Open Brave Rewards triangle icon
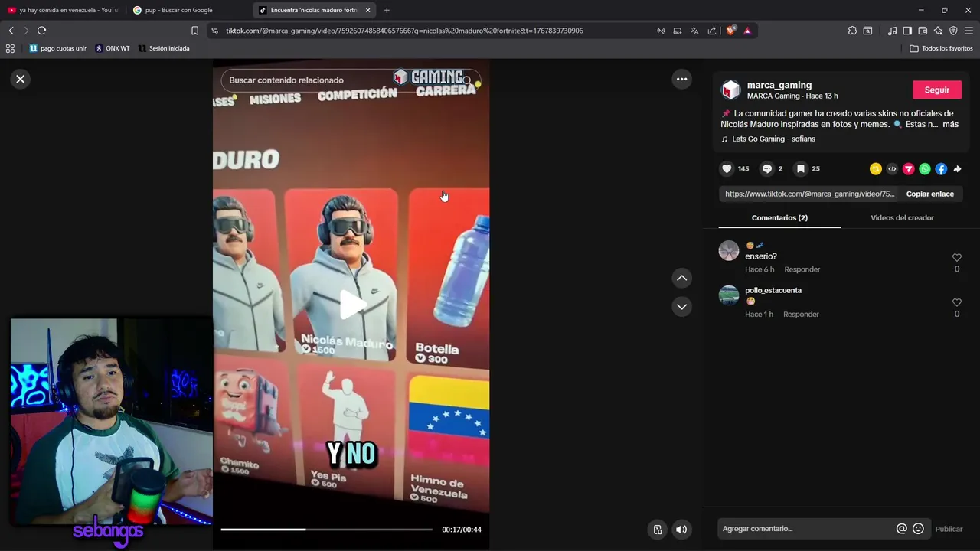980x551 pixels. point(747,31)
